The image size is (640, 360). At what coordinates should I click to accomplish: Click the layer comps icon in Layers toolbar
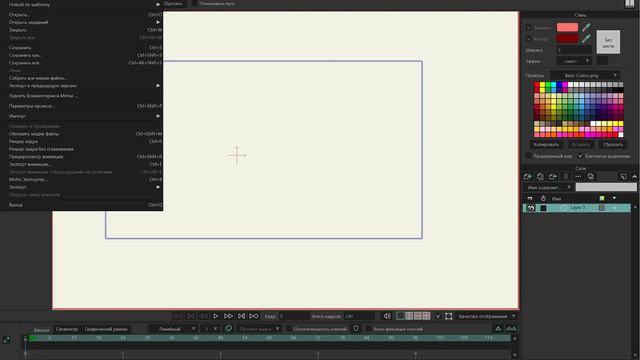[x=591, y=176]
